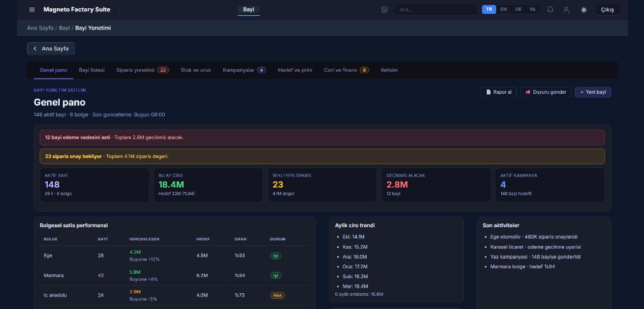Open the notifications bell
This screenshot has height=309, width=644.
click(550, 9)
